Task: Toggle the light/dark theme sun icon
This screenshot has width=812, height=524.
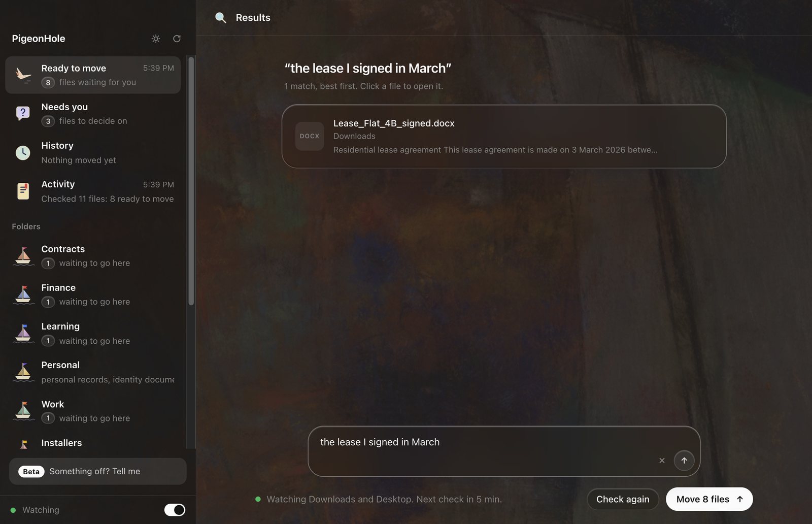Action: point(156,39)
